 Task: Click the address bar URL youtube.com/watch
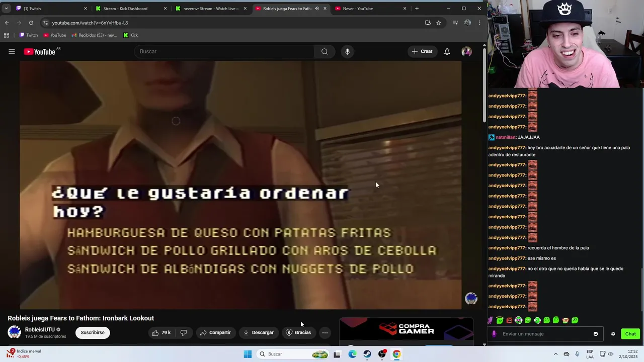pyautogui.click(x=90, y=23)
